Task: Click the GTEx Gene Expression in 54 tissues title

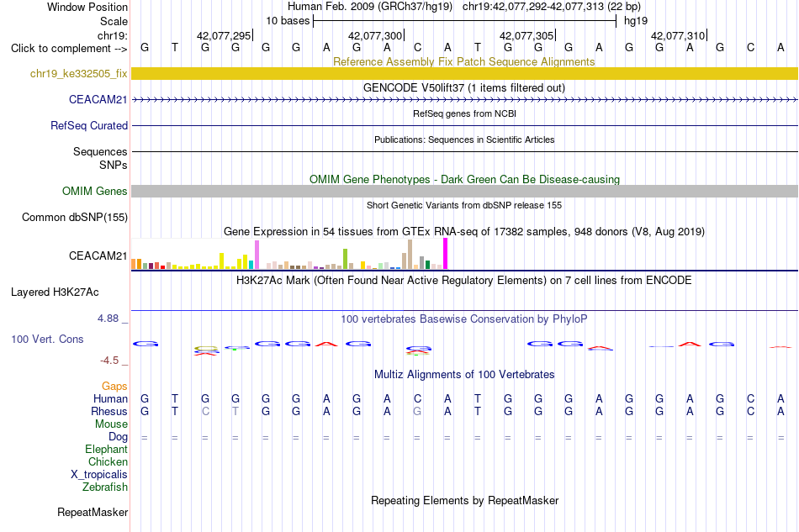Action: tap(464, 232)
